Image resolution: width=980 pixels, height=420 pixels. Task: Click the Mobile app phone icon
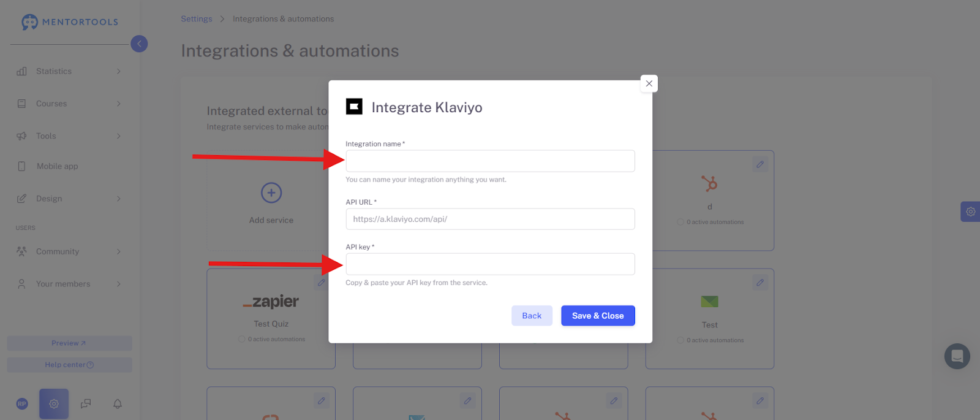pos(21,166)
